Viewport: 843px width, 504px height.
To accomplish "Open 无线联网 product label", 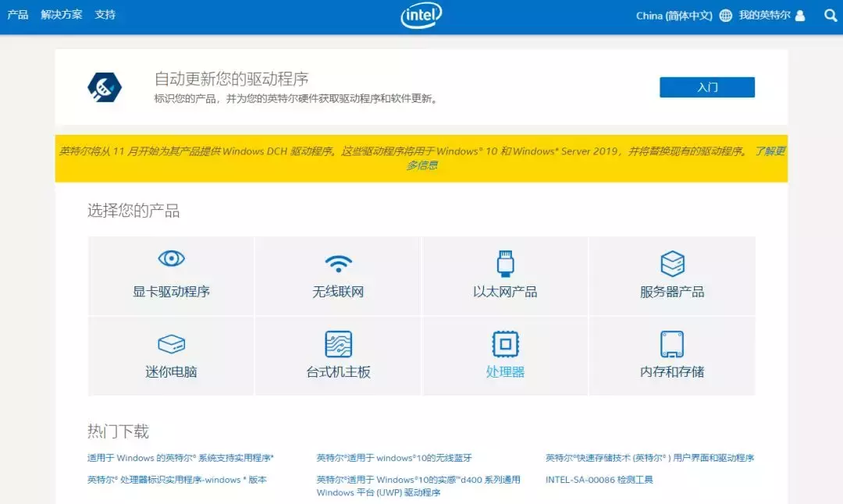I will coord(338,292).
